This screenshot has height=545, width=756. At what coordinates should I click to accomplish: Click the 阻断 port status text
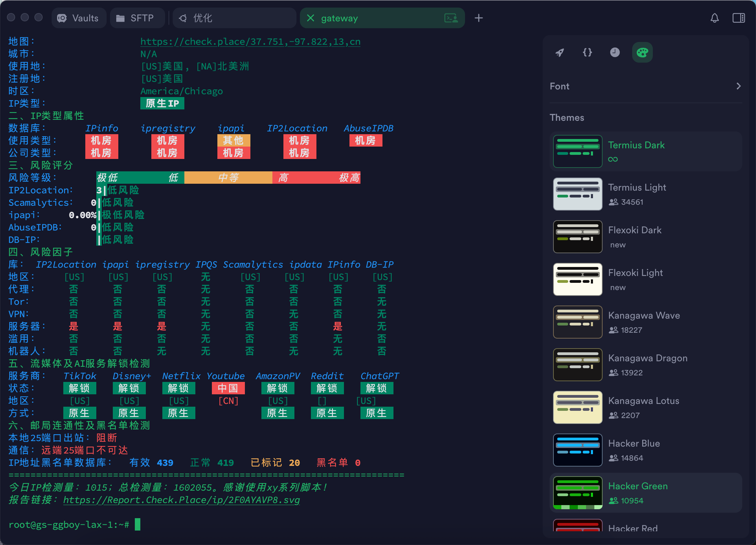107,438
